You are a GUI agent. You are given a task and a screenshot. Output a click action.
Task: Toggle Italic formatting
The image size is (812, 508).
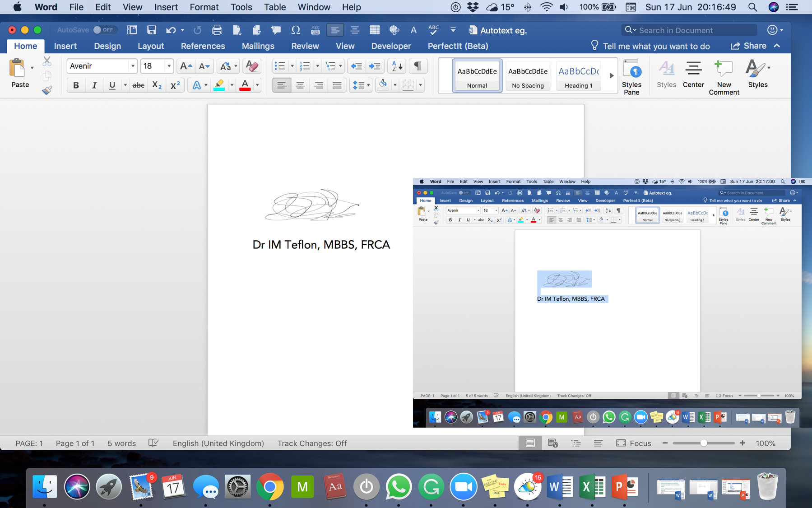94,85
